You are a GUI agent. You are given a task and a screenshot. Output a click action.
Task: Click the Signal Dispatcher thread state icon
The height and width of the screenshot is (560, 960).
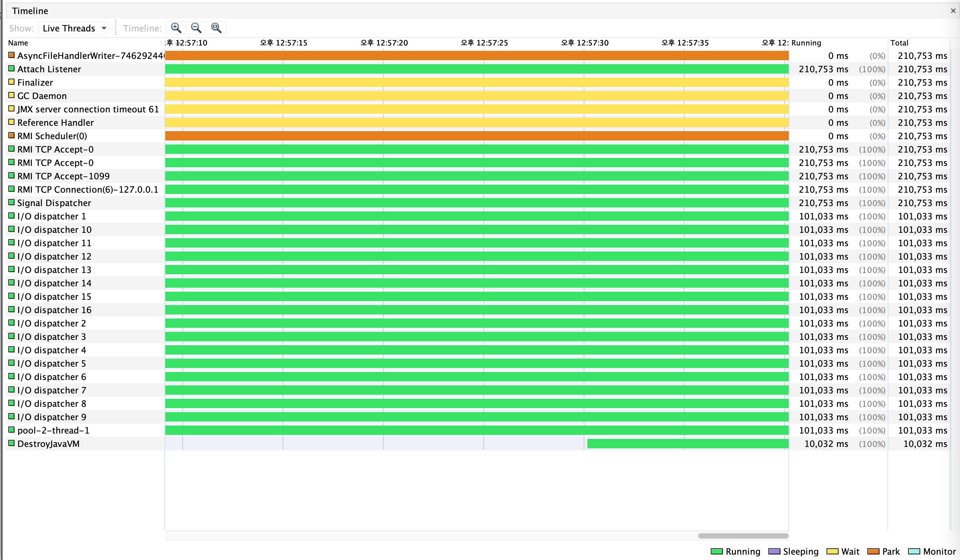[11, 203]
